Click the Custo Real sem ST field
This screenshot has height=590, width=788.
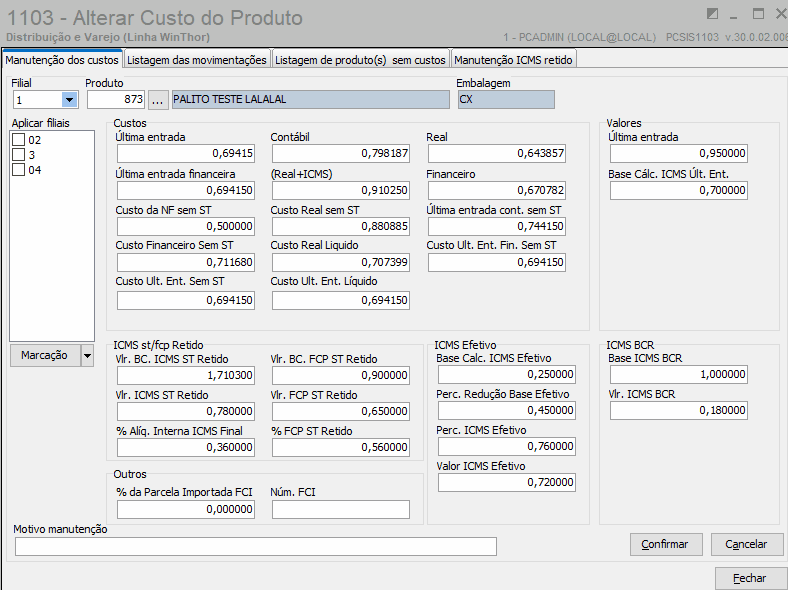pos(341,226)
